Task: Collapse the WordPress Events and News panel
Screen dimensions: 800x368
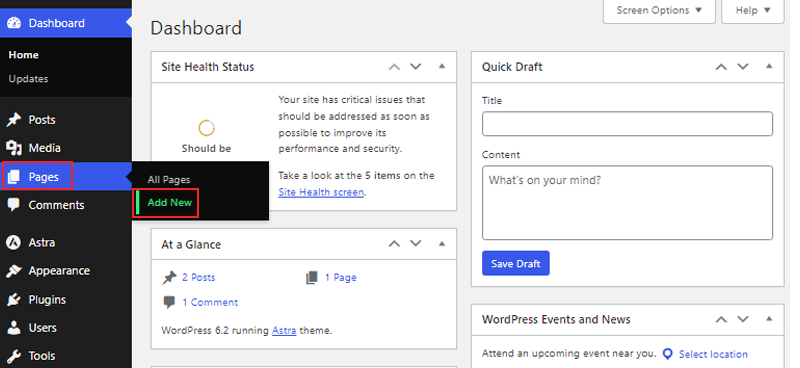Action: pyautogui.click(x=769, y=320)
